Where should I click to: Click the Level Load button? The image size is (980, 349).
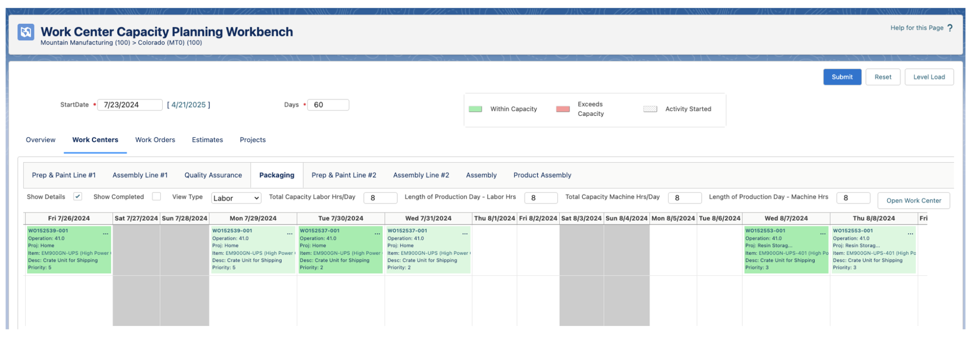click(x=929, y=77)
